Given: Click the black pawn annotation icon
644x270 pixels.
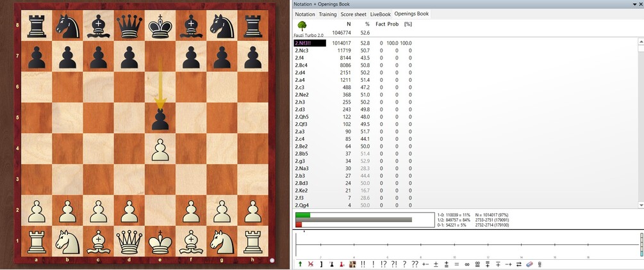Looking at the screenshot, I should (331, 264).
